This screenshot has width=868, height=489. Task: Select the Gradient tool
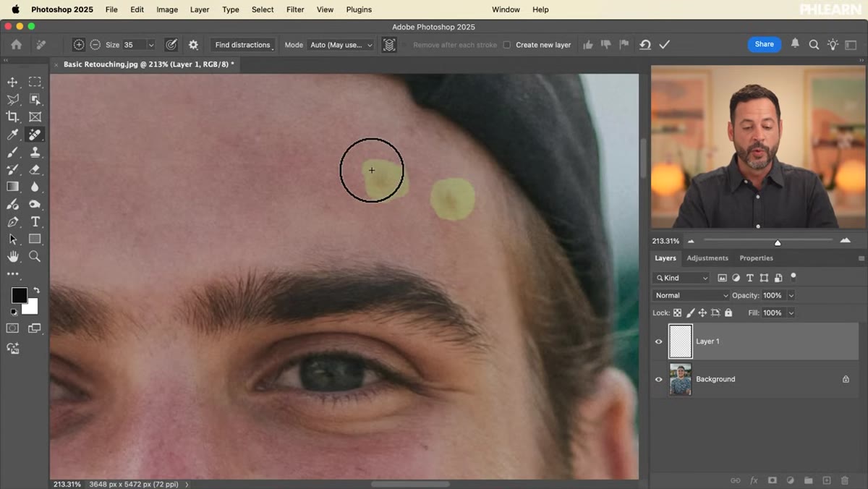tap(12, 187)
